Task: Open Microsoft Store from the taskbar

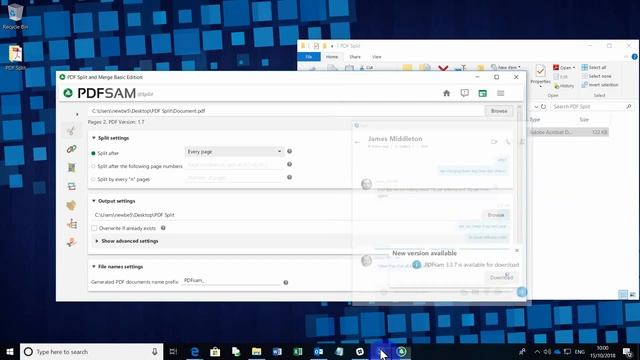Action: click(x=215, y=352)
